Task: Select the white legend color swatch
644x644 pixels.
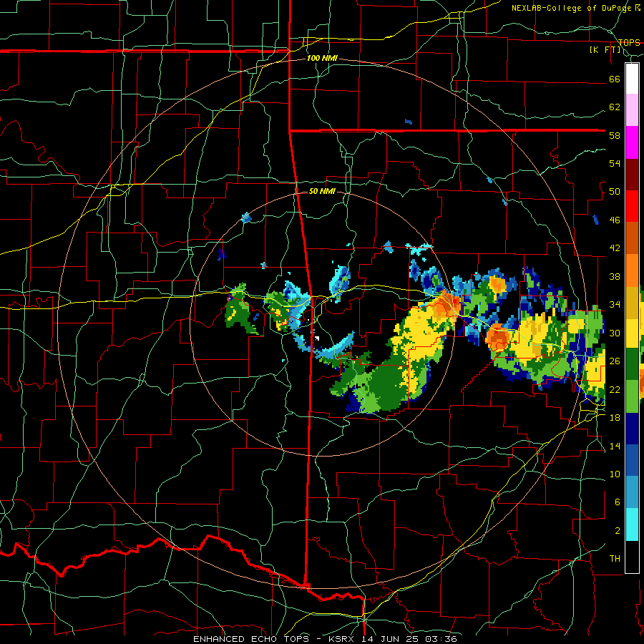Action: 632,79
